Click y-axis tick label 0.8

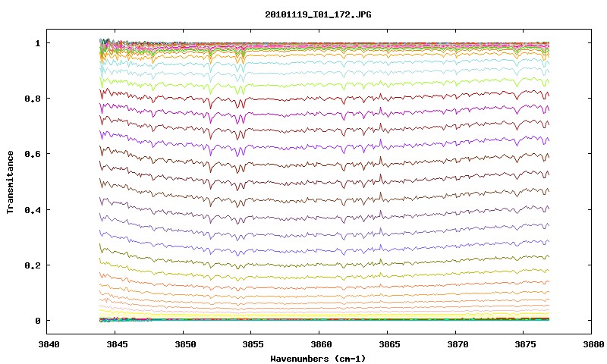tap(33, 99)
